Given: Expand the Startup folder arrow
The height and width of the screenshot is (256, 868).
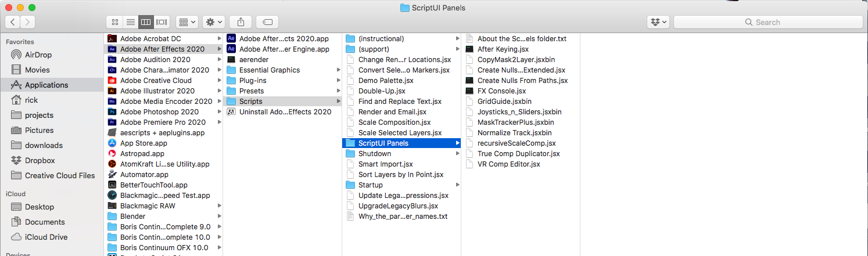Looking at the screenshot, I should point(458,185).
